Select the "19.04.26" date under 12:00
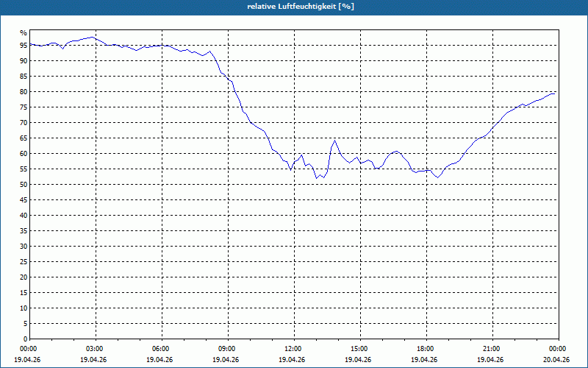 292,360
